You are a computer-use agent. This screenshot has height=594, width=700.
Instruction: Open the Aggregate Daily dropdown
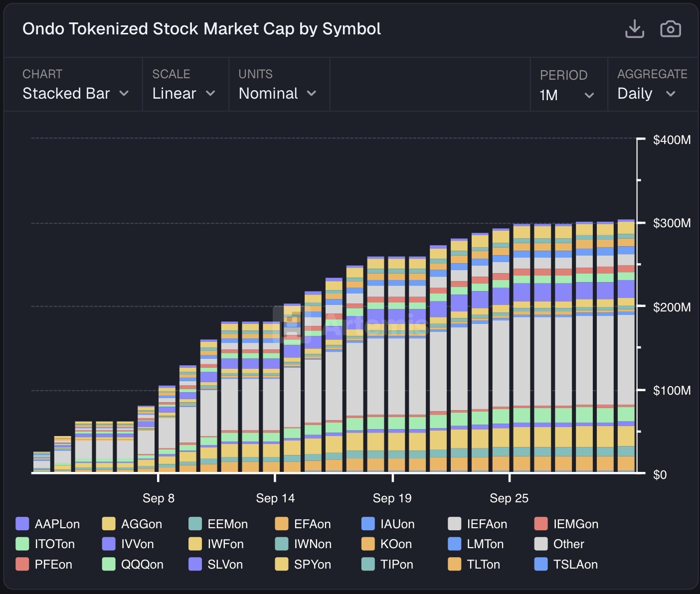click(x=646, y=94)
